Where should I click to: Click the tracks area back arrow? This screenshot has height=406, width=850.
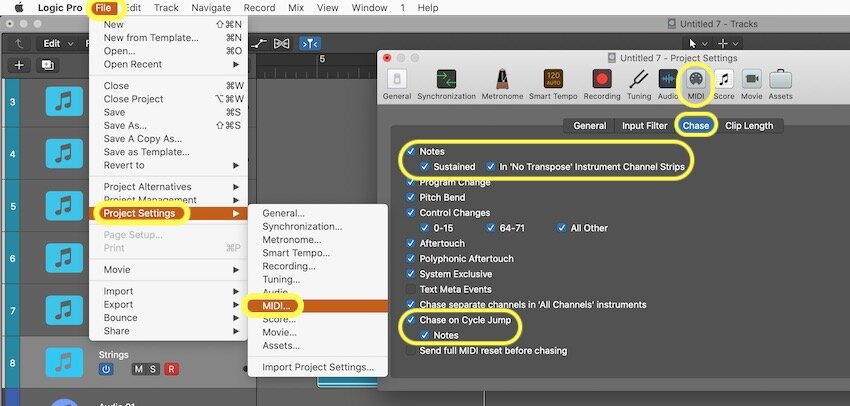point(20,43)
